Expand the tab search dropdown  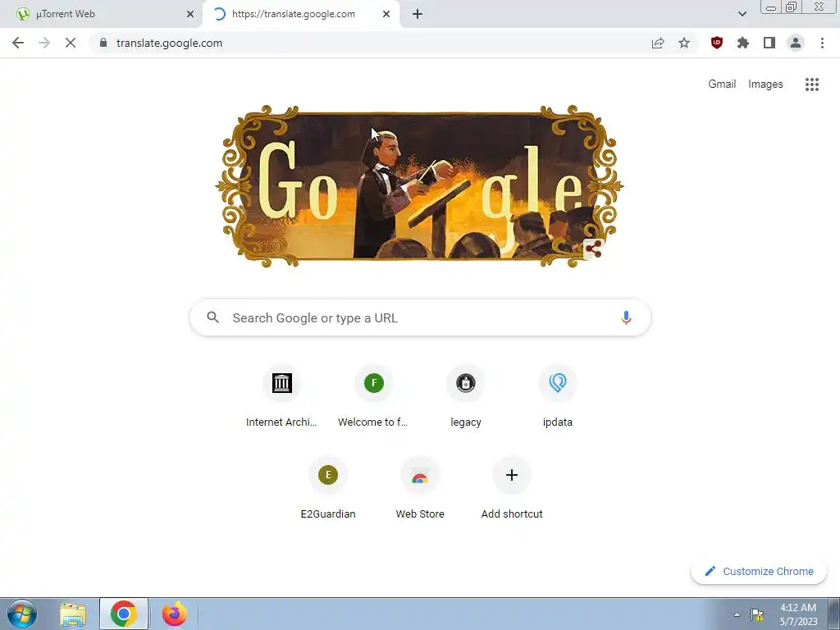742,14
